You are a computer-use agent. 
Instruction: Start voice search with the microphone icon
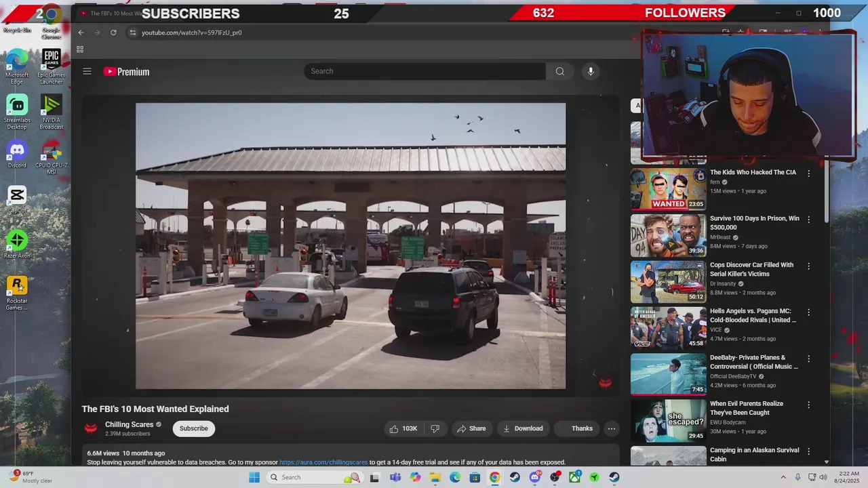point(591,71)
